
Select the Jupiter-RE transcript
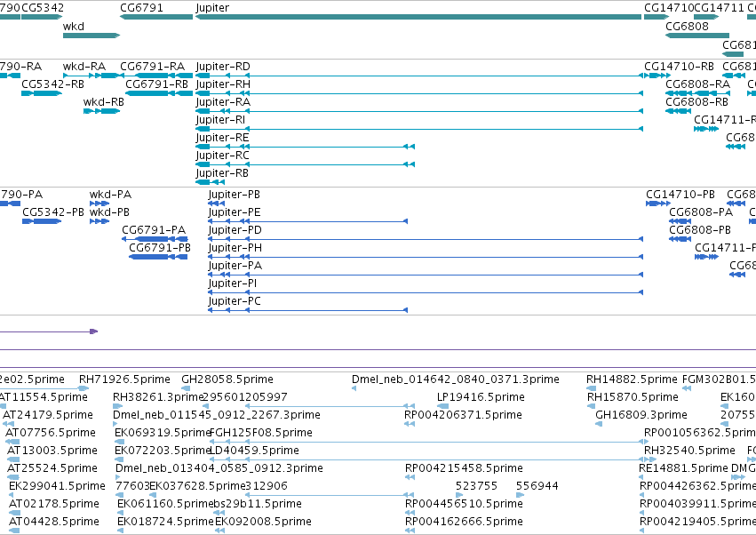point(306,147)
